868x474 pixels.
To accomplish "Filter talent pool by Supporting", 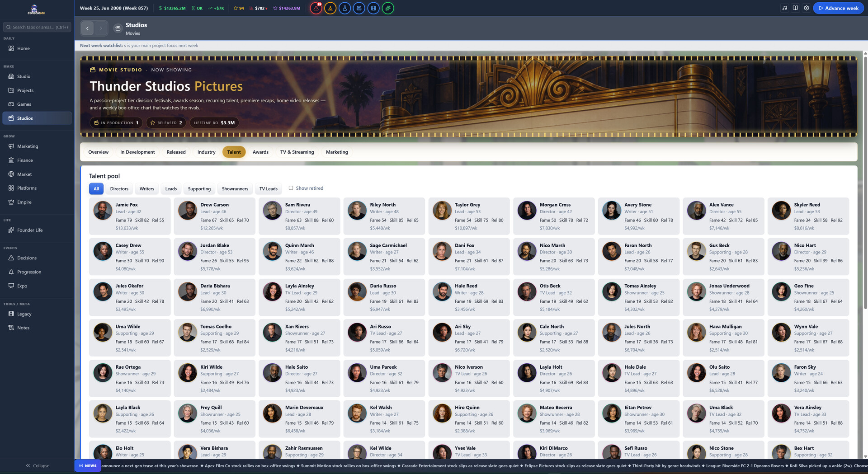I will [199, 189].
